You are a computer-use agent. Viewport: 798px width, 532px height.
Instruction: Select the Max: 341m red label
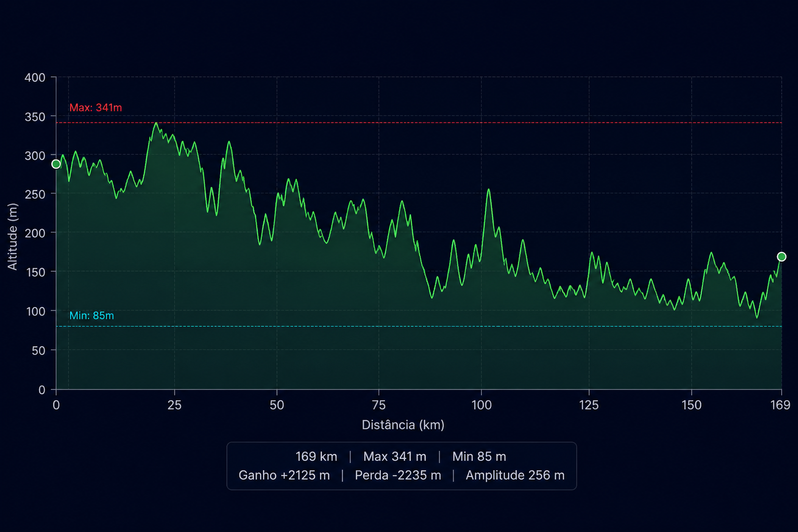(96, 108)
